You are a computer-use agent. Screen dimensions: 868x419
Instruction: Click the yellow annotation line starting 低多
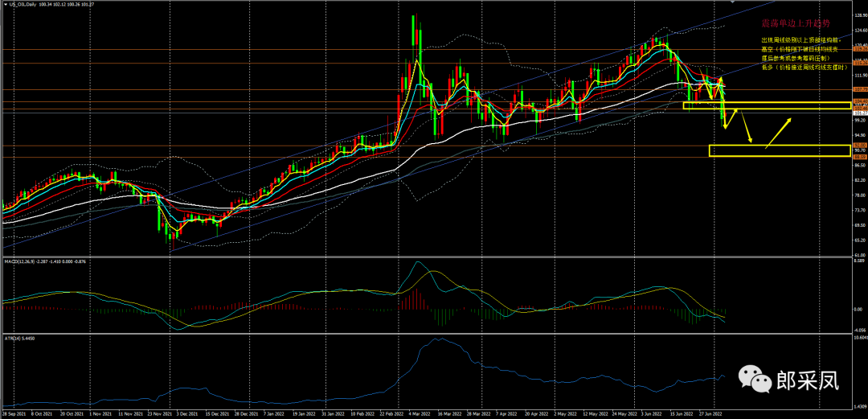click(x=805, y=67)
